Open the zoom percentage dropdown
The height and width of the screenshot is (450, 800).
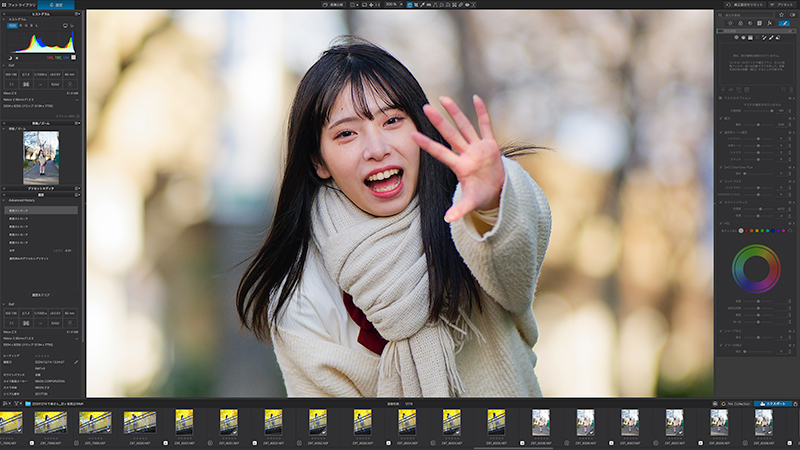click(x=394, y=5)
